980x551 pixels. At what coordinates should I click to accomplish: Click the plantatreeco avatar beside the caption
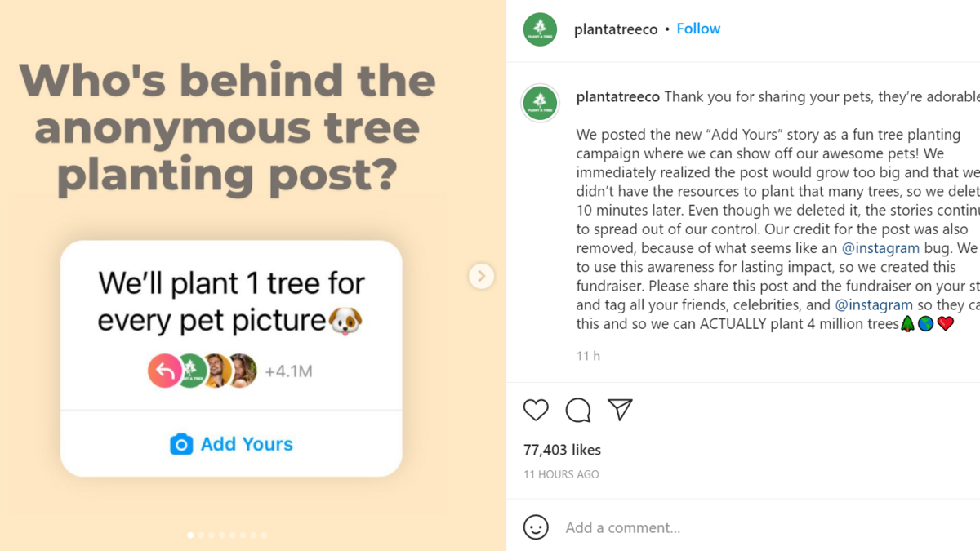[x=540, y=103]
